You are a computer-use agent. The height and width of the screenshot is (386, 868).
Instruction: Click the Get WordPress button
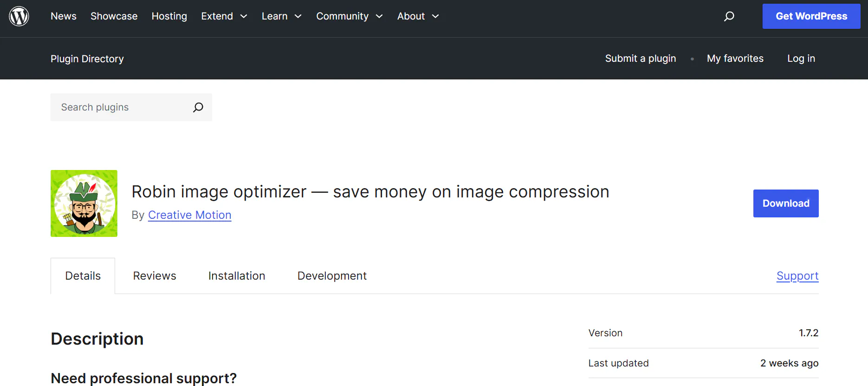click(811, 16)
